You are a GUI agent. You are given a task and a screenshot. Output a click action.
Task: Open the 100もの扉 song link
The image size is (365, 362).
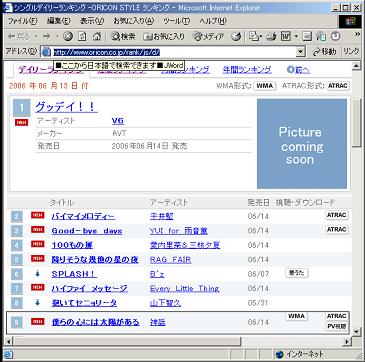[72, 246]
